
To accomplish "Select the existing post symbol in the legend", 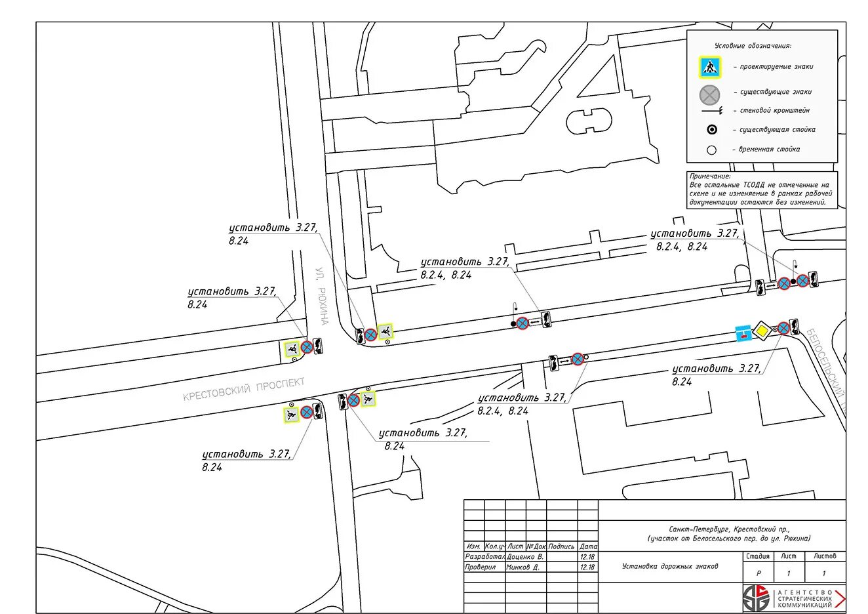I will pos(711,130).
